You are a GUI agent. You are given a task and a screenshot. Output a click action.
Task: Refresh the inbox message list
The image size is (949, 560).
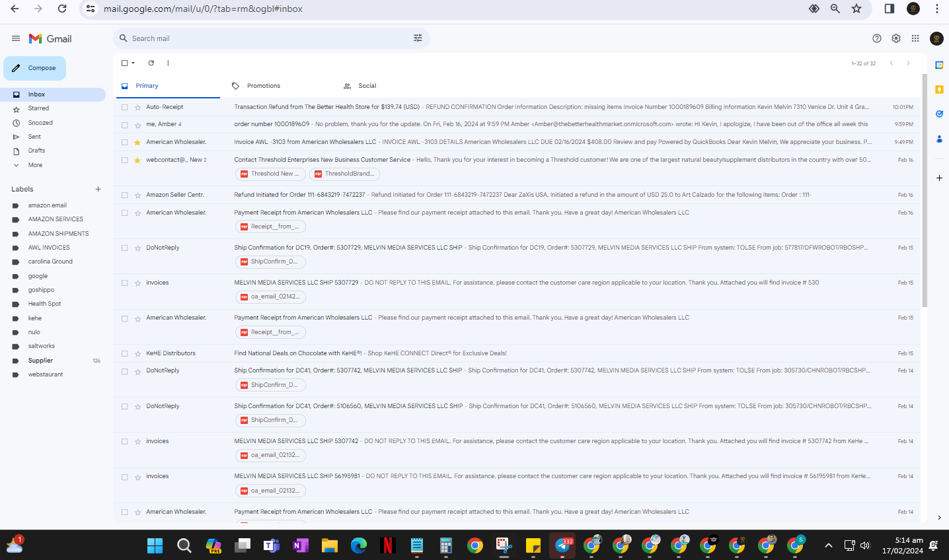pos(151,63)
